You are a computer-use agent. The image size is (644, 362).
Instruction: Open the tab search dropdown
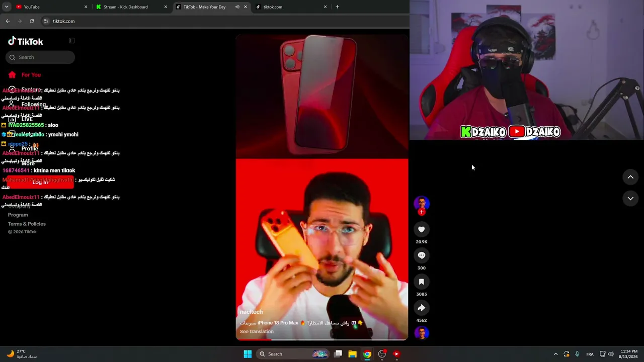[x=7, y=7]
